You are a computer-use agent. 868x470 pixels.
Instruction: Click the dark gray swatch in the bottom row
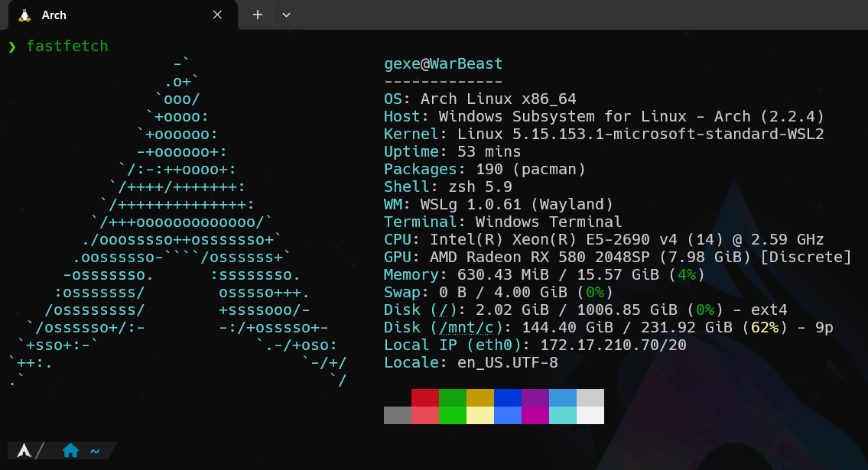pyautogui.click(x=398, y=415)
